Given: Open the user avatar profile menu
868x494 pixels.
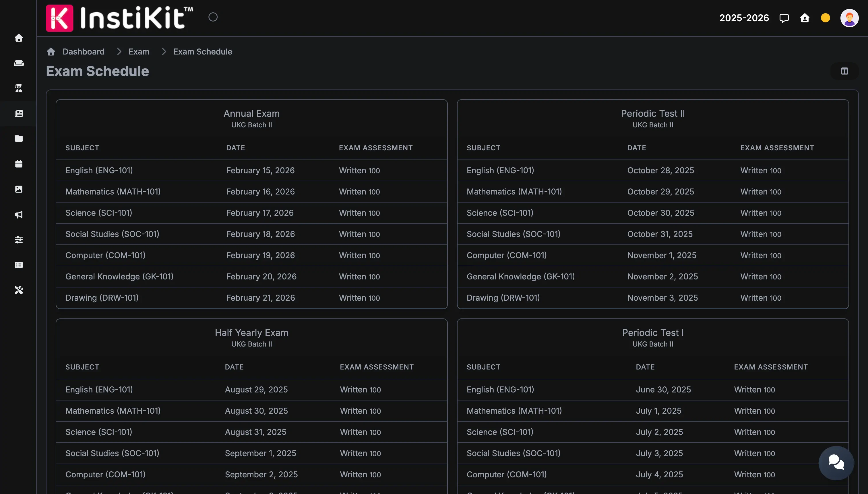Looking at the screenshot, I should pos(849,18).
